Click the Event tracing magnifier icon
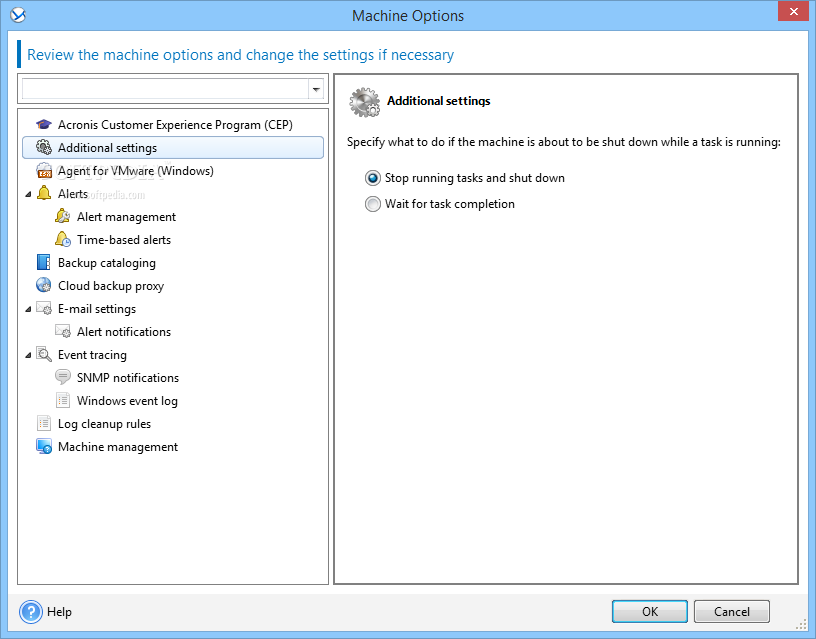 [x=44, y=354]
